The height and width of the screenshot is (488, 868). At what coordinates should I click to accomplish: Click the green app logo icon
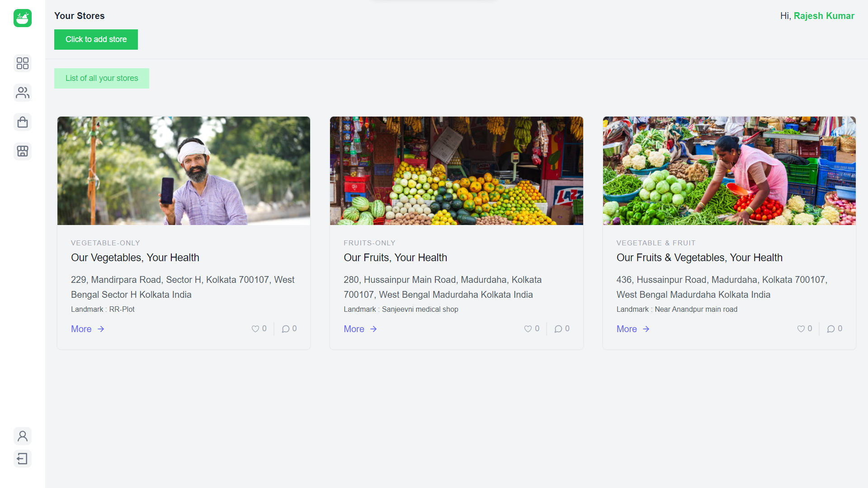23,18
